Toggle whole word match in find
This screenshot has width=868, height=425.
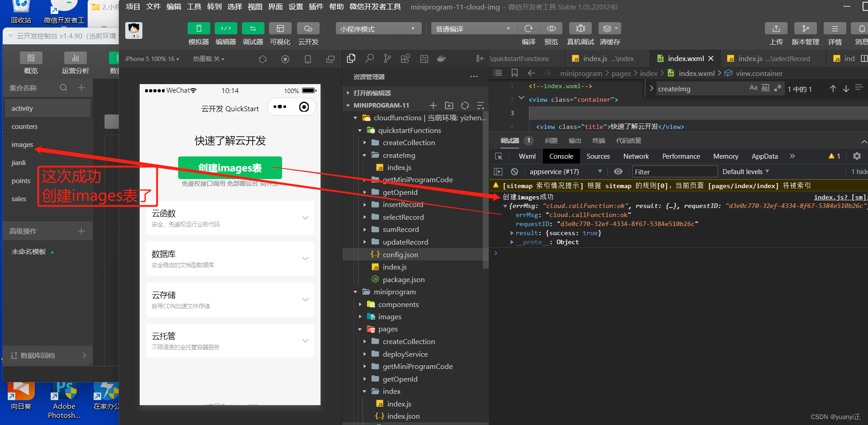[x=765, y=88]
